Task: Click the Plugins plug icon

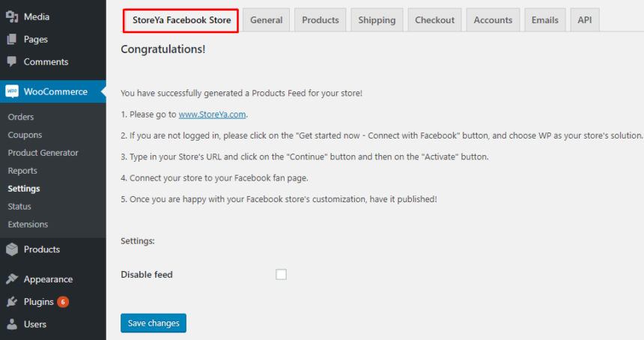Action: pyautogui.click(x=12, y=302)
